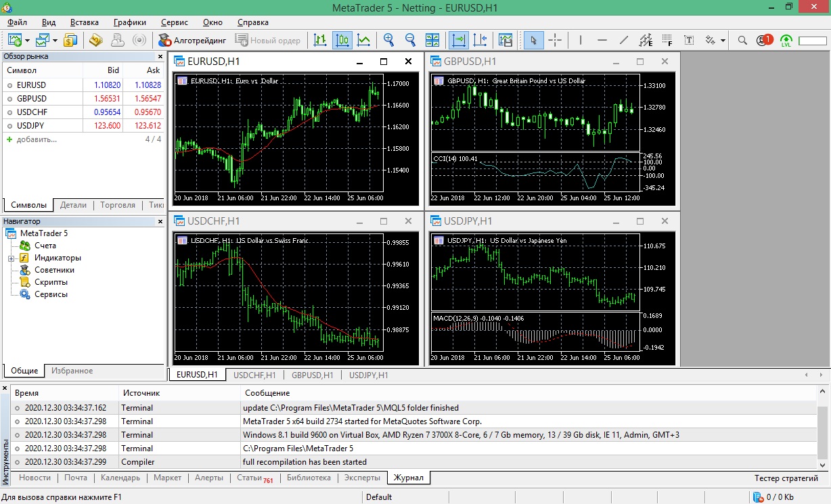Close the Обзор рынка panel
This screenshot has width=831, height=504.
(x=160, y=57)
